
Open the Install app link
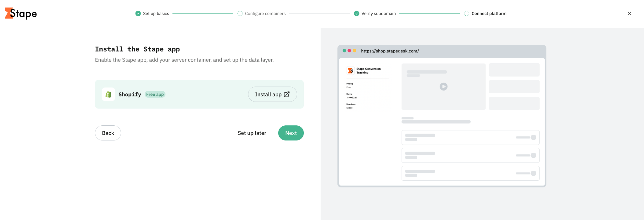click(272, 94)
